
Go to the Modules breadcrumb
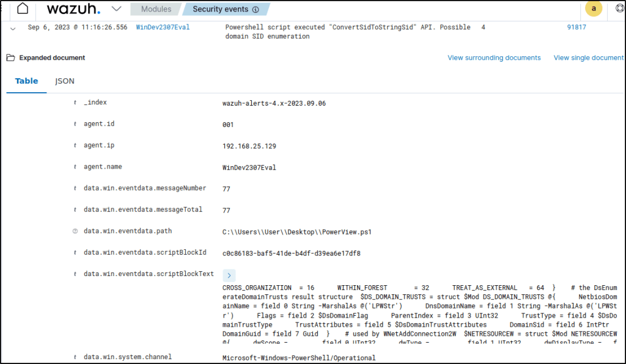156,9
